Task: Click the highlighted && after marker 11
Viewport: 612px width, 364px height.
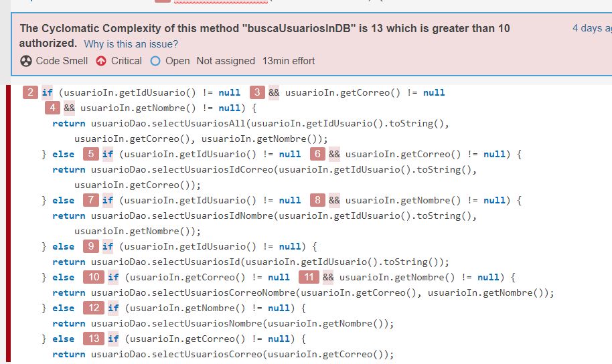Action: [328, 278]
